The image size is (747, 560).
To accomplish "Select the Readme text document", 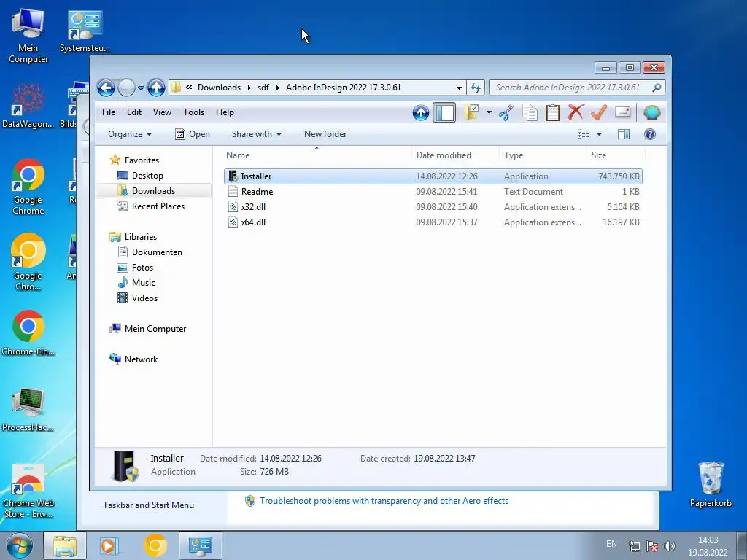I will point(433,192).
